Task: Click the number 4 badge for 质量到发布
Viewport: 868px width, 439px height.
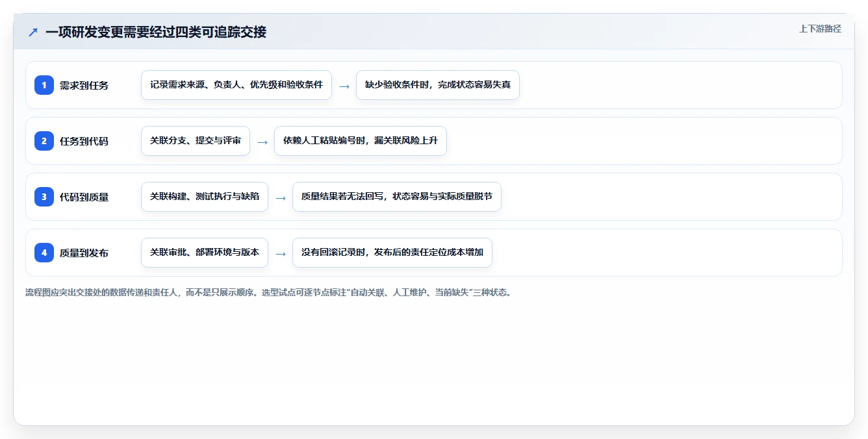Action: click(44, 253)
